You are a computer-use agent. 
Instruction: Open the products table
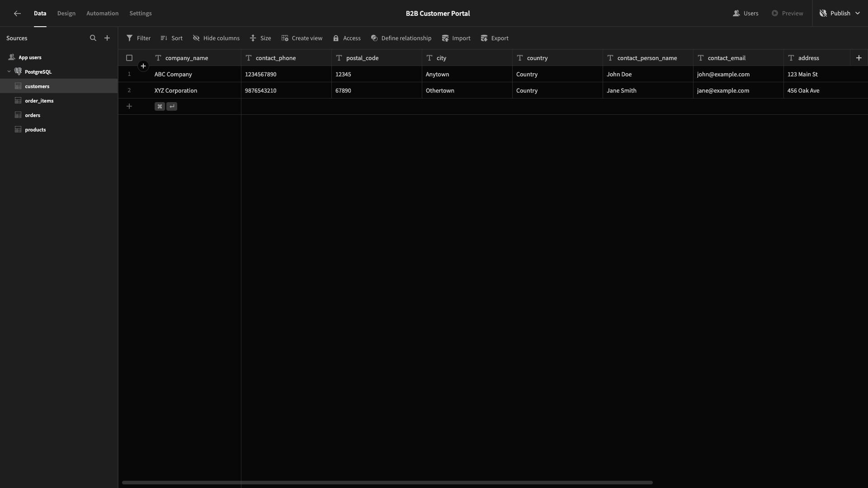coord(59,130)
